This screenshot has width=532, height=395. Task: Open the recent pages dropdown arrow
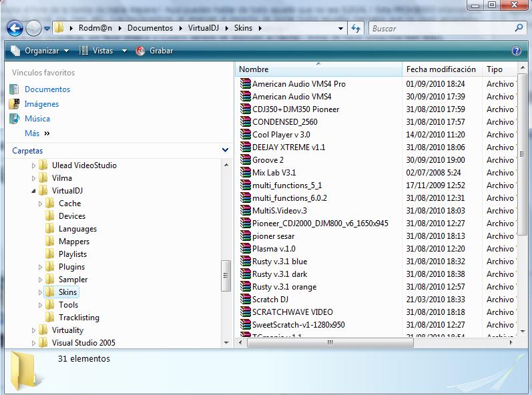(47, 29)
